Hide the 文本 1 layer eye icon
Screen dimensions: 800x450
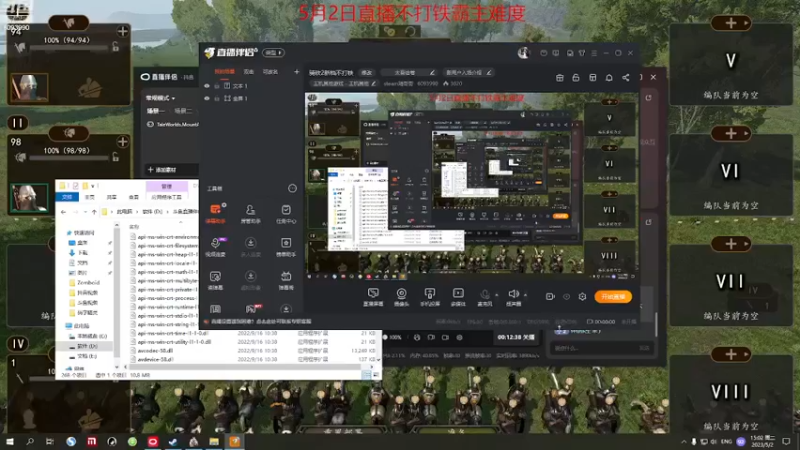[207, 86]
